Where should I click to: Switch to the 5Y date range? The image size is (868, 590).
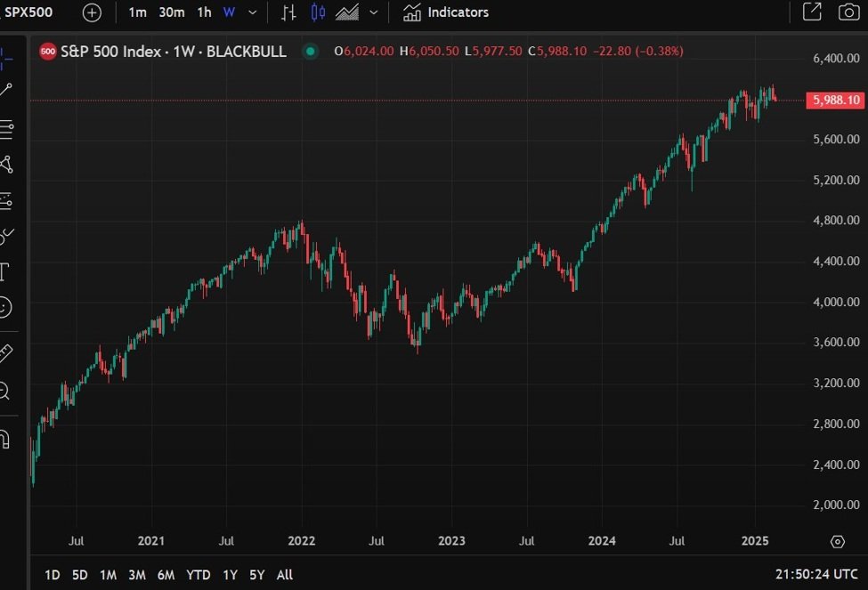(x=257, y=575)
